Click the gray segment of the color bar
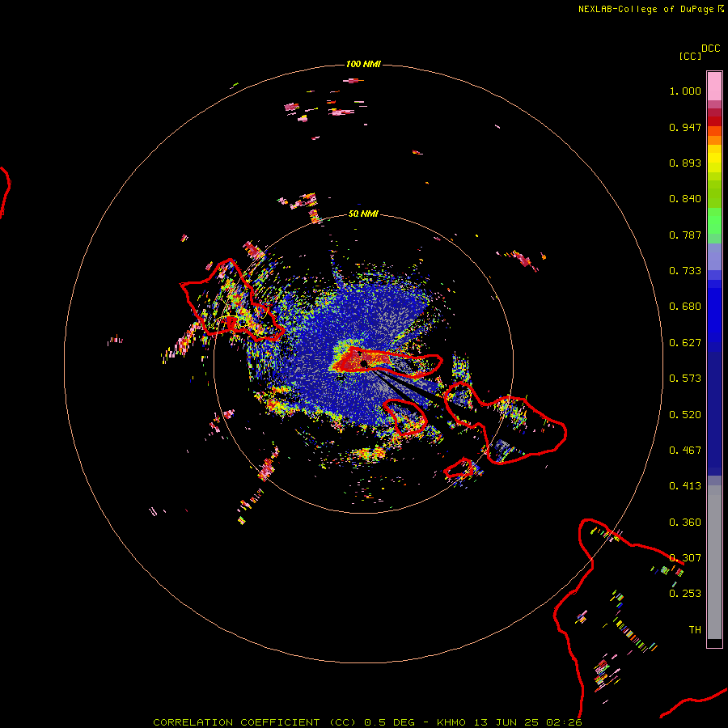The width and height of the screenshot is (728, 728). coord(714,562)
